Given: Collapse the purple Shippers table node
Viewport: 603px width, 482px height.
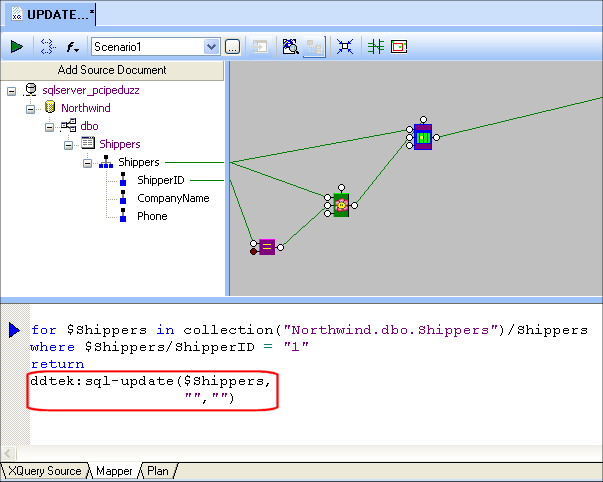Looking at the screenshot, I should click(68, 145).
